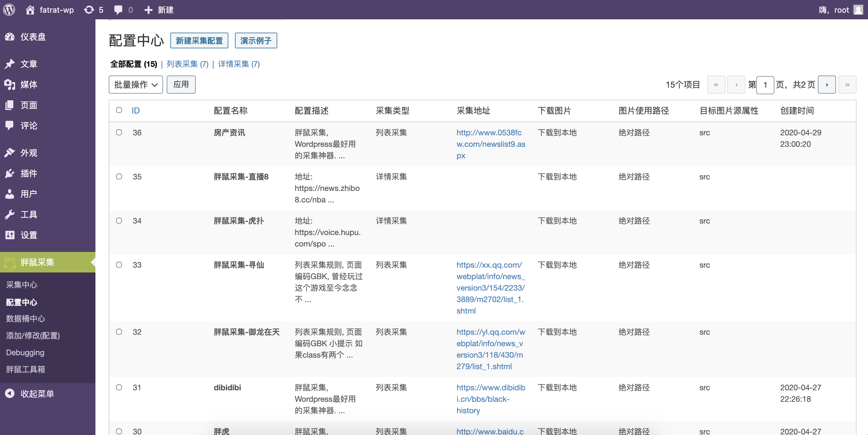This screenshot has height=435, width=868.
Task: Click config name 胖鼠采集-虎扑
Action: 239,221
